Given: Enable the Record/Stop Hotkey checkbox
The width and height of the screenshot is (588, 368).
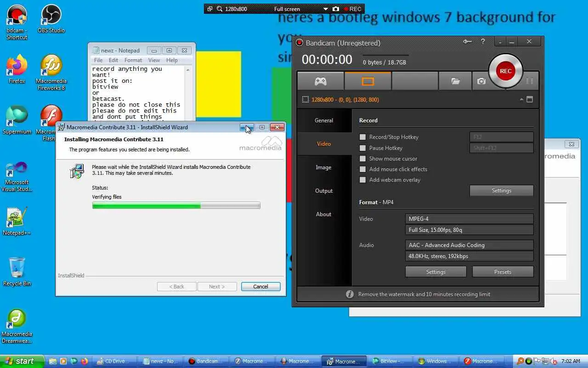Looking at the screenshot, I should coord(363,137).
